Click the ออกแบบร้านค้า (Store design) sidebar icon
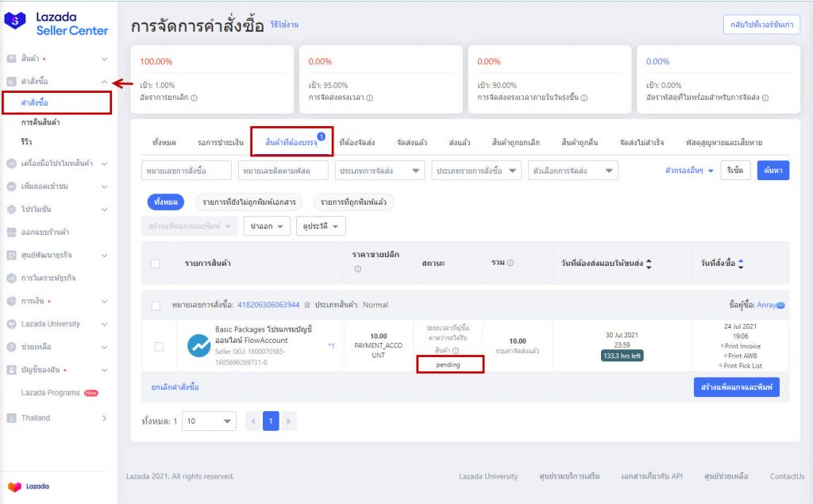 click(x=11, y=231)
